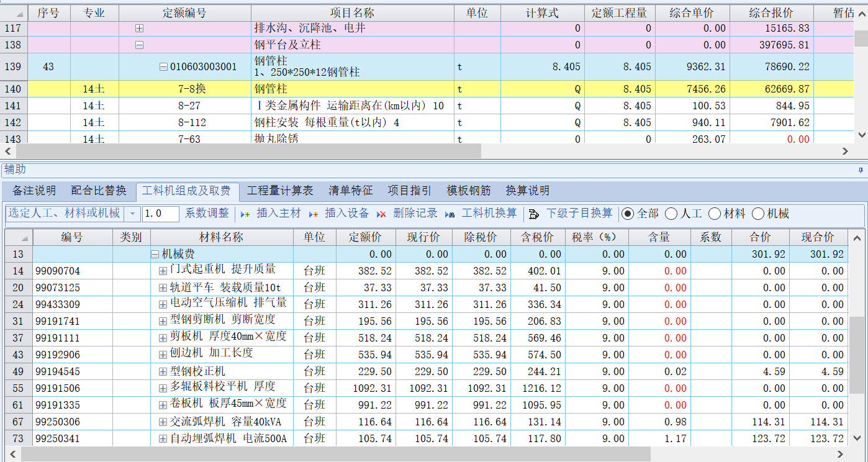
Task: Click 删除记录 button label
Action: pos(415,214)
